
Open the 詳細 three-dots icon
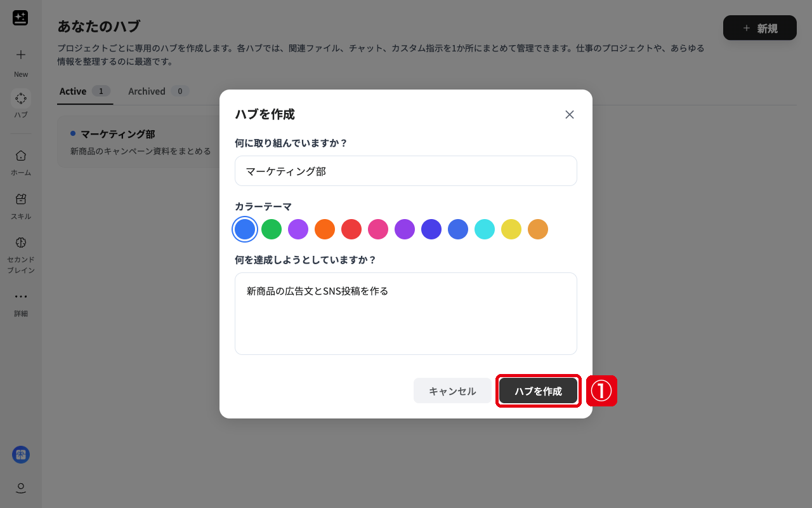(x=21, y=296)
